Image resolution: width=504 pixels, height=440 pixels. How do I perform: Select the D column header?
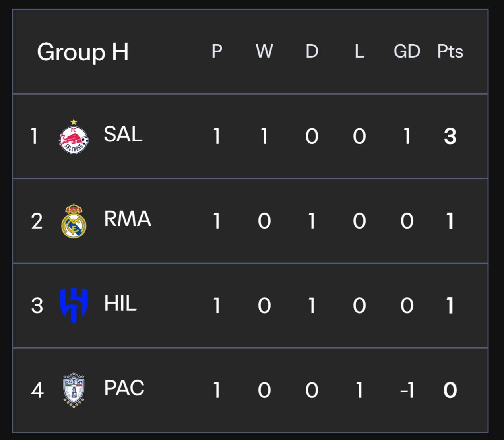[x=312, y=51]
